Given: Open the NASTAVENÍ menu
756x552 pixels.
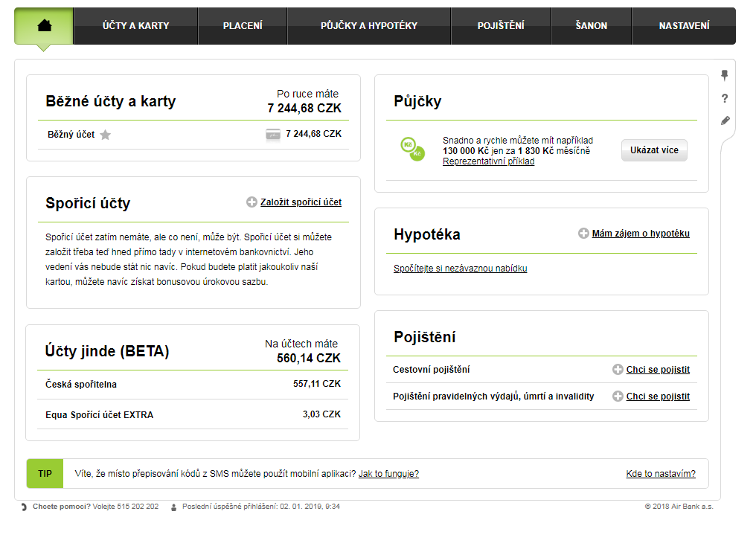Looking at the screenshot, I should pyautogui.click(x=684, y=26).
